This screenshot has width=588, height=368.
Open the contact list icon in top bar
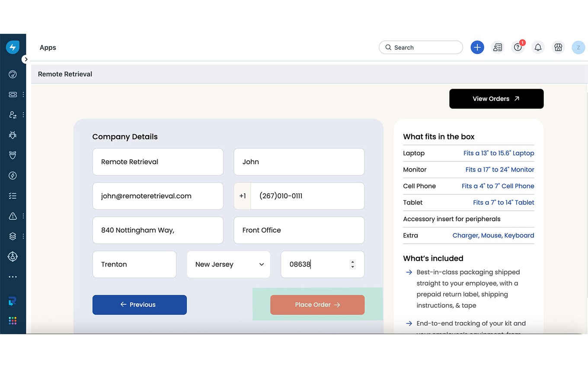coord(498,47)
